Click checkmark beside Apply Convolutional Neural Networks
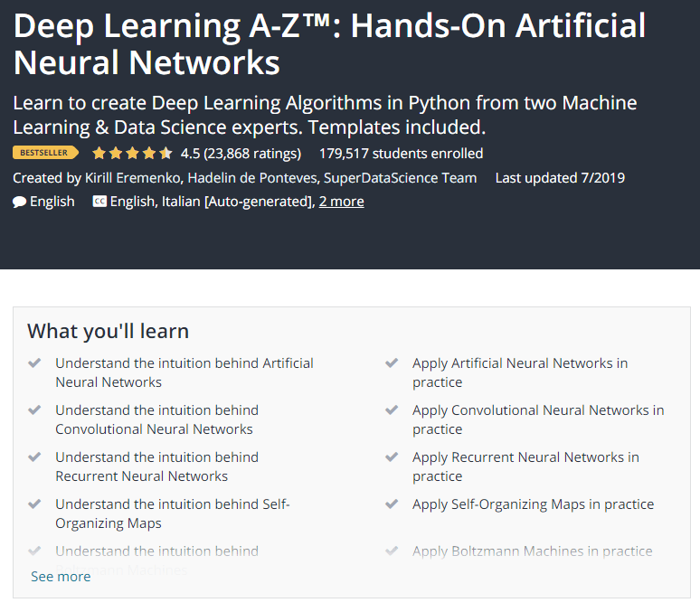The height and width of the screenshot is (612, 700). [392, 410]
